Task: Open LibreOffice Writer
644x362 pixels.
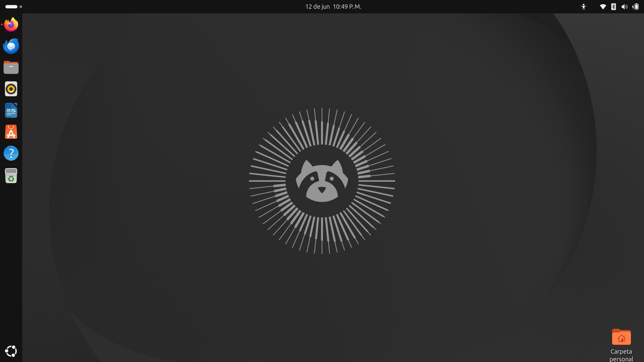Action: coord(11,110)
